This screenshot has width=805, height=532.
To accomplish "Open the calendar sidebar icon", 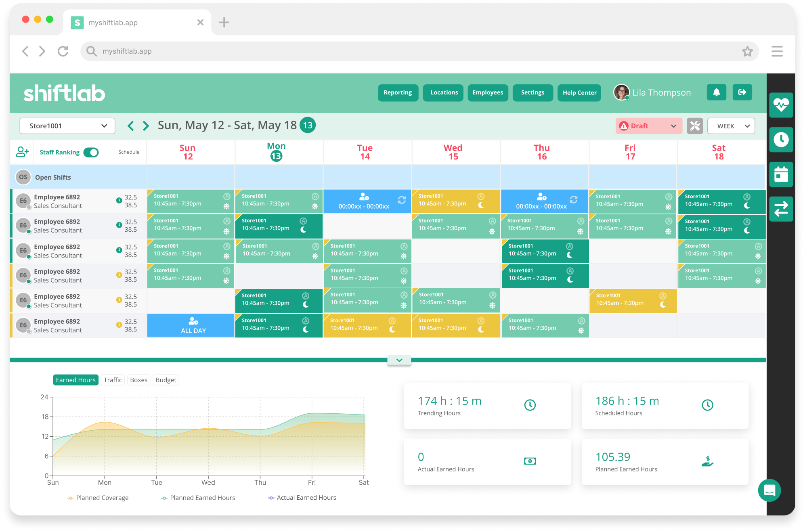I will click(781, 174).
